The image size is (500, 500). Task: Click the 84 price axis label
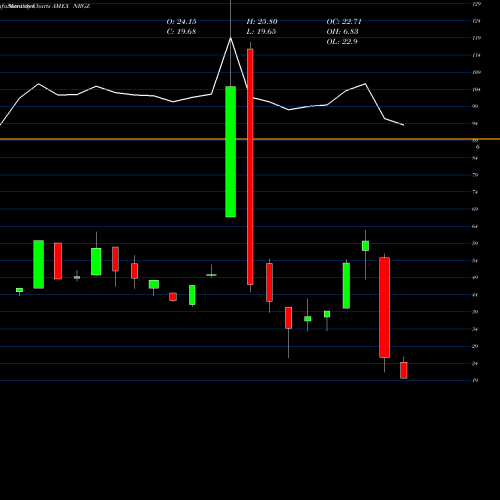click(x=475, y=158)
